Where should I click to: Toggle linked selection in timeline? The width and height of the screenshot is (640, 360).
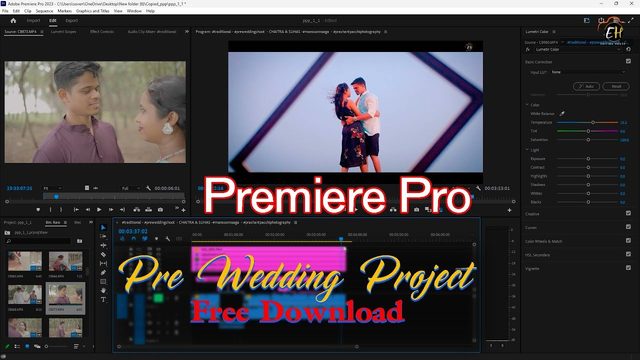[145, 239]
